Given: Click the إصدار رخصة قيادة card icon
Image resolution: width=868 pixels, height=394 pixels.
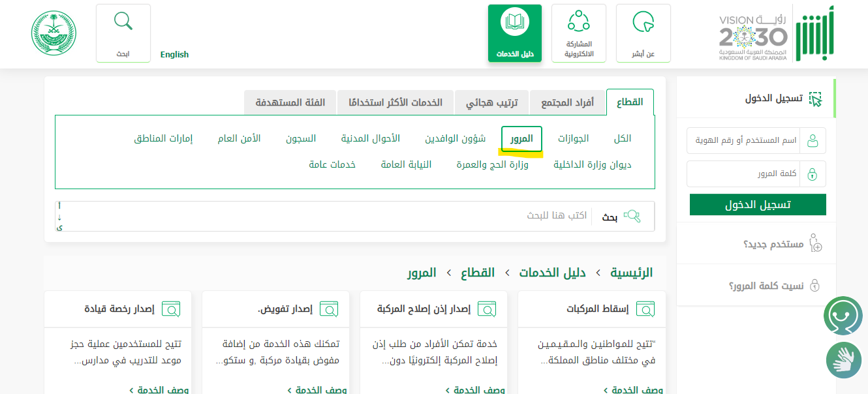Looking at the screenshot, I should (x=171, y=309).
